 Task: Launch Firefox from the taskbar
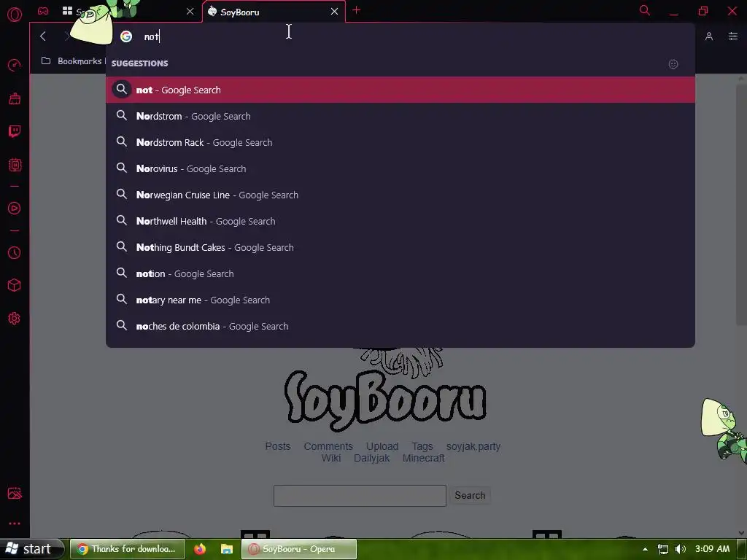(x=200, y=549)
